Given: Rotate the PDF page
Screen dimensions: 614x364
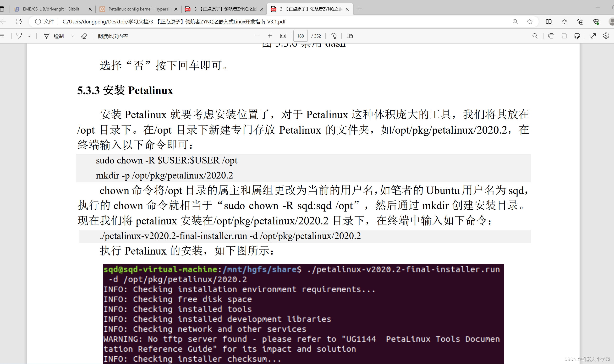Looking at the screenshot, I should 333,36.
